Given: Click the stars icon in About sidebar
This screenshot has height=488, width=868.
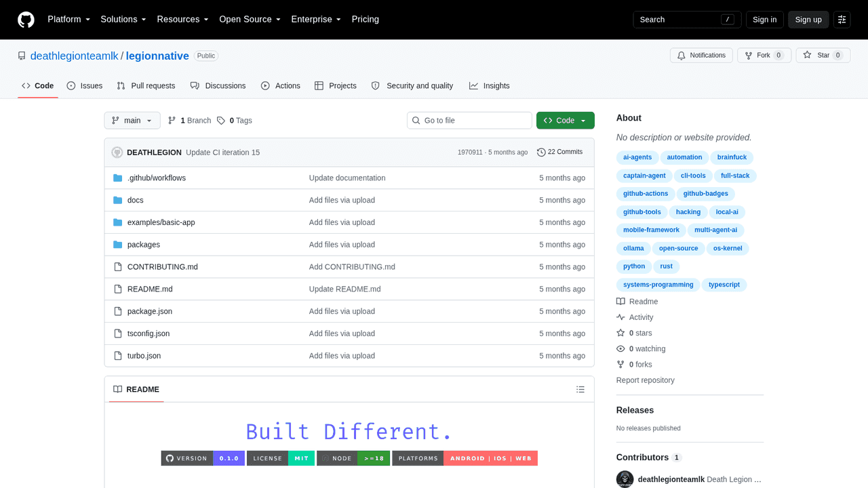Looking at the screenshot, I should (620, 333).
